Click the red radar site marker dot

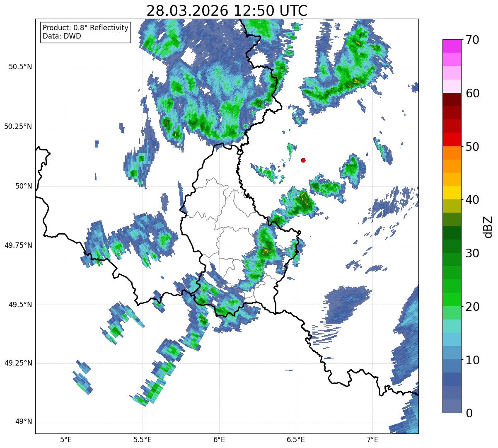[303, 160]
